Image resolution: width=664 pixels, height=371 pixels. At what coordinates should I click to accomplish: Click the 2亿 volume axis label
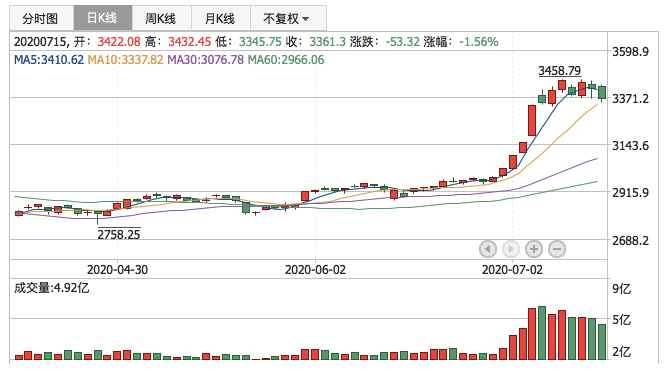click(x=622, y=352)
